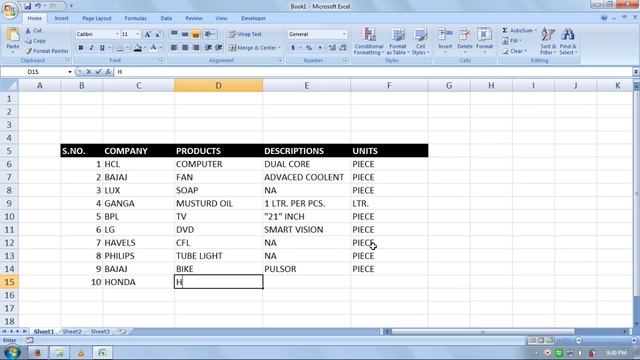The image size is (640, 360).
Task: Pick the fill color bucket swatch
Action: click(138, 48)
